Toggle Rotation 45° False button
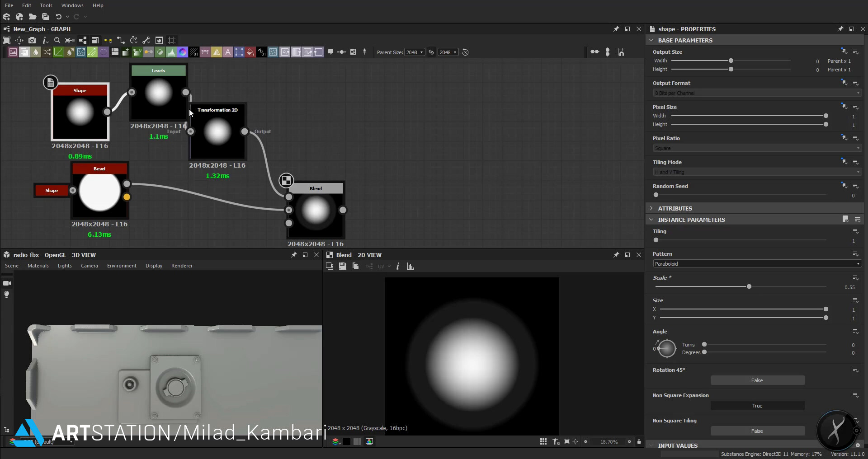The height and width of the screenshot is (459, 868). pos(757,380)
